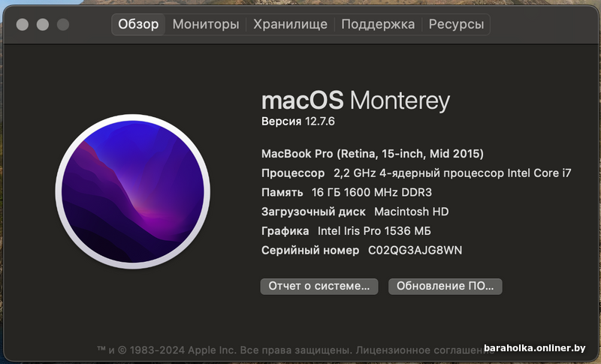Go to the Поддержка tab

[378, 24]
